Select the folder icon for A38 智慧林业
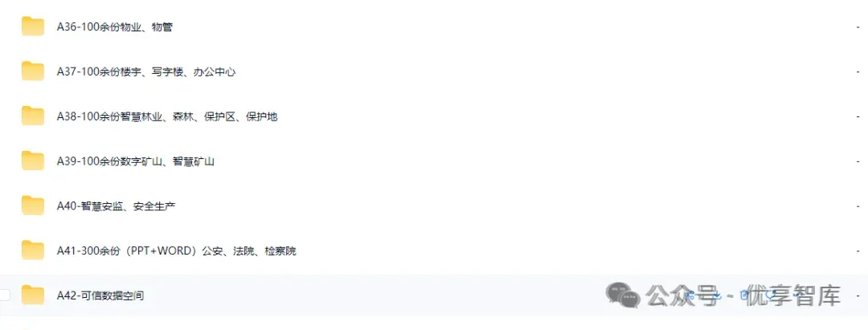The width and height of the screenshot is (868, 330). tap(33, 116)
